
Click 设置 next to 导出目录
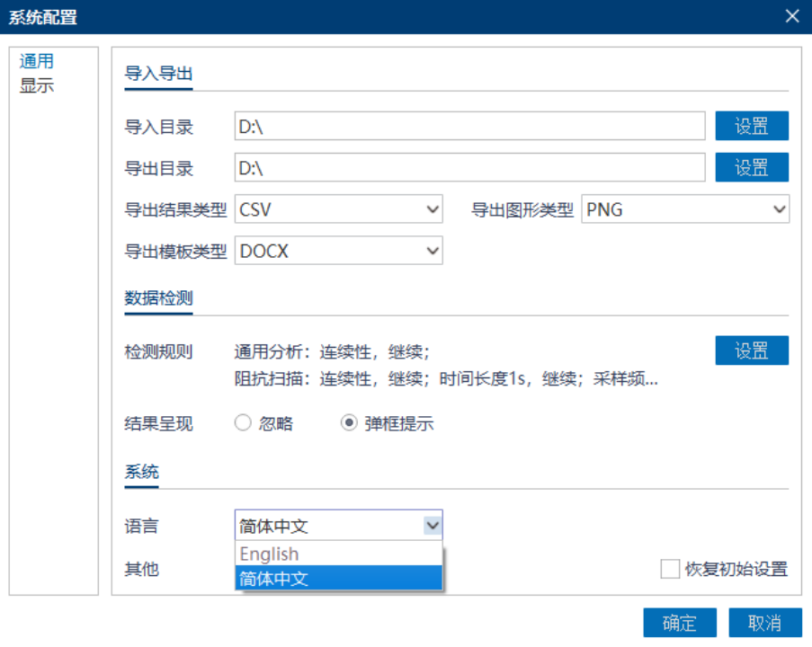tap(752, 167)
